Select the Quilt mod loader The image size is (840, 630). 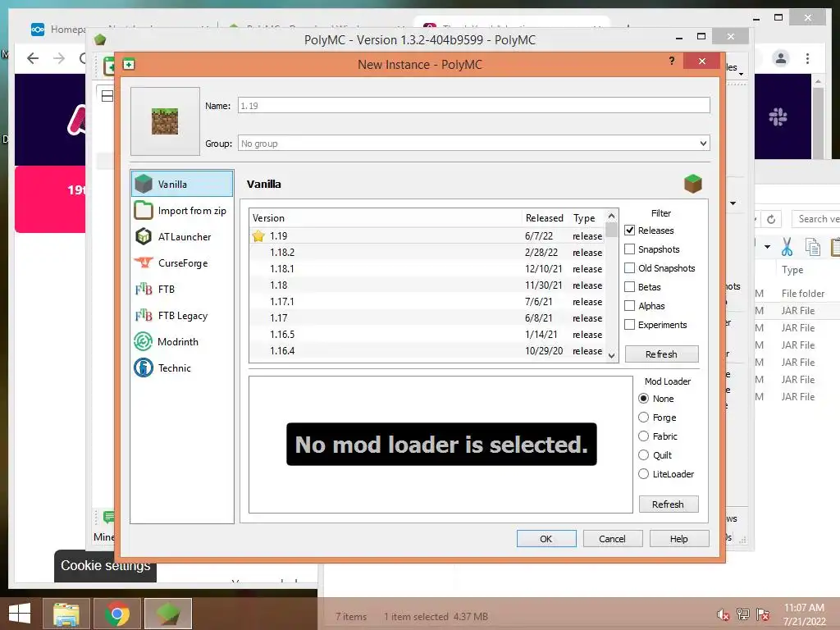tap(644, 454)
